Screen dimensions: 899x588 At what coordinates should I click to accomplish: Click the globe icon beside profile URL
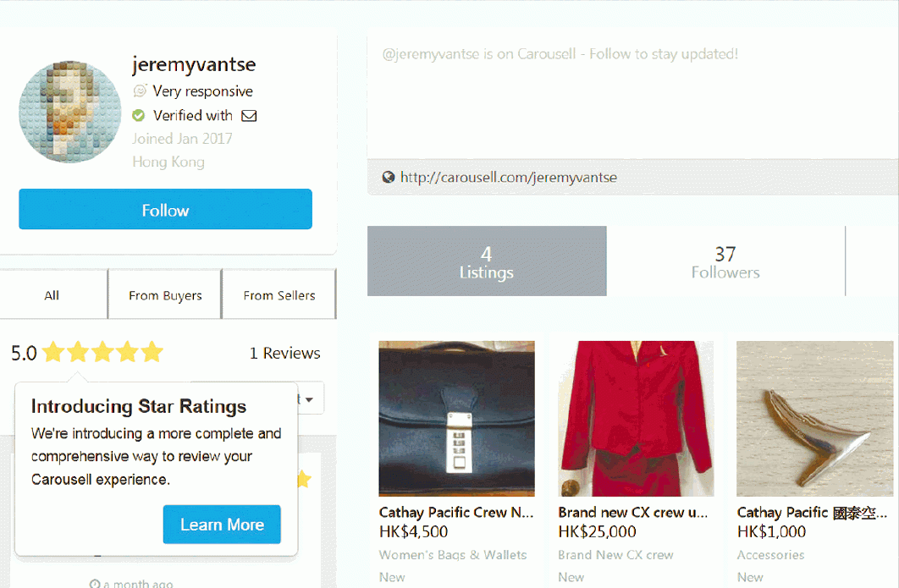click(389, 177)
